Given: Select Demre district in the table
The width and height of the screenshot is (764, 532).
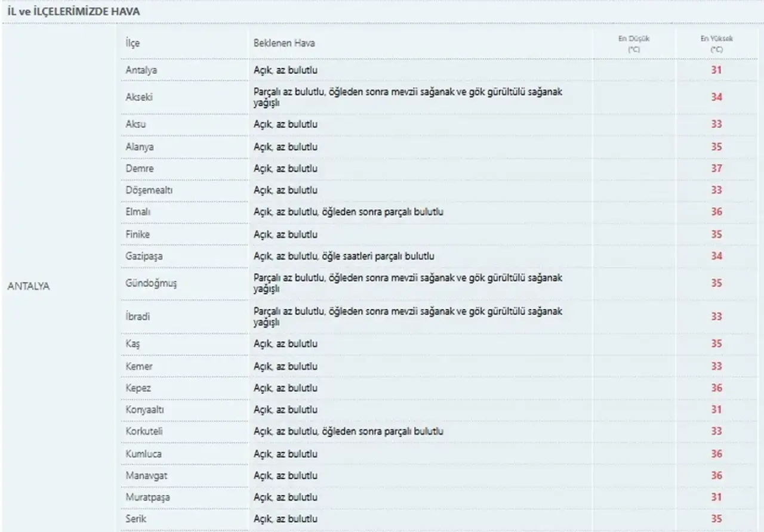Looking at the screenshot, I should click(139, 169).
